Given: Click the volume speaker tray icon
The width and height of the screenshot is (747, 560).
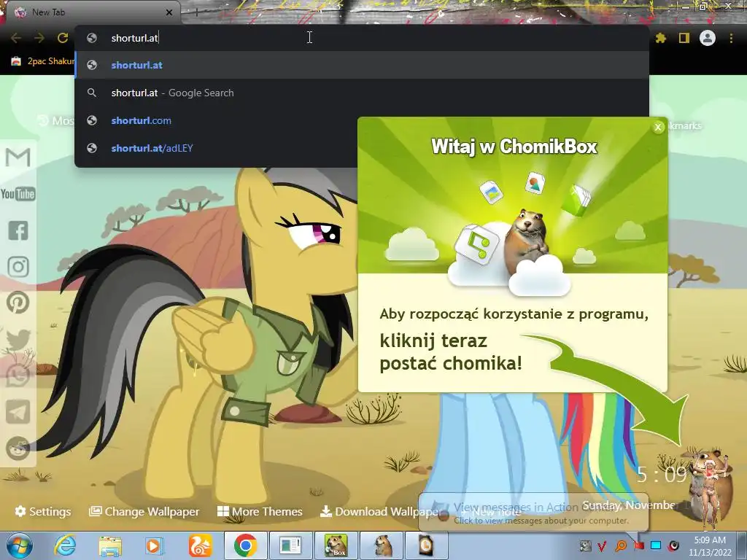Looking at the screenshot, I should pyautogui.click(x=673, y=545).
